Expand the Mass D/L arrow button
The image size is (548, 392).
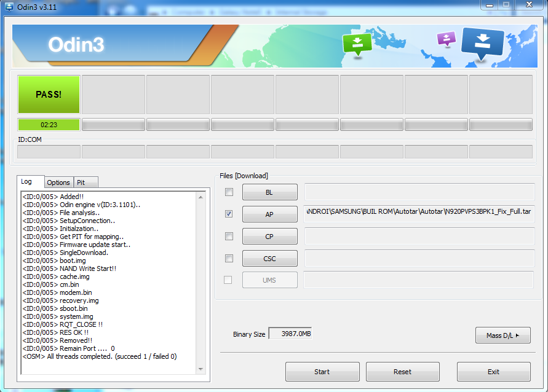[502, 335]
